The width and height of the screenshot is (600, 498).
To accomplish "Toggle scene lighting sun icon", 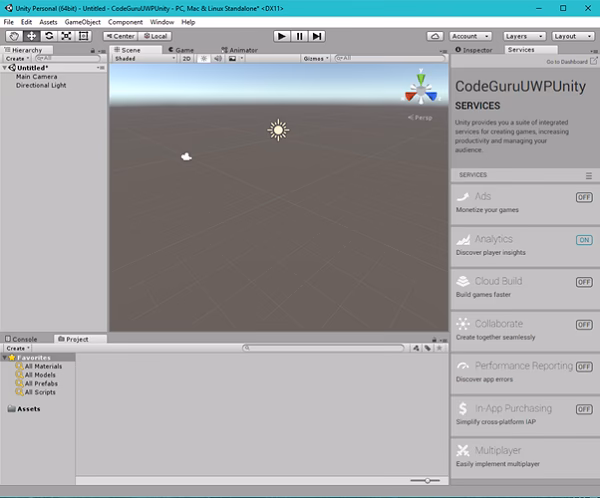I will click(x=204, y=59).
